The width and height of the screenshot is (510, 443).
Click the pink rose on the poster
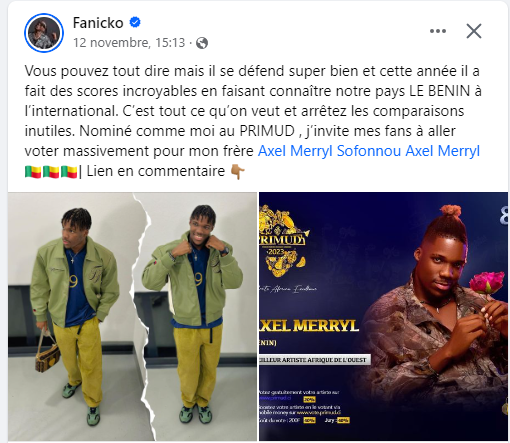pyautogui.click(x=487, y=282)
